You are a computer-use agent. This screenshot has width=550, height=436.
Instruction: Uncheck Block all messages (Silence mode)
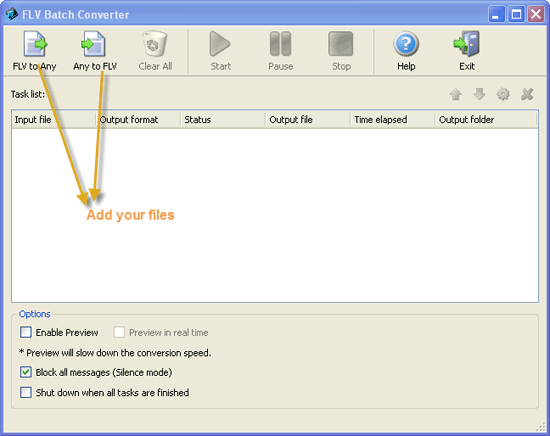26,372
